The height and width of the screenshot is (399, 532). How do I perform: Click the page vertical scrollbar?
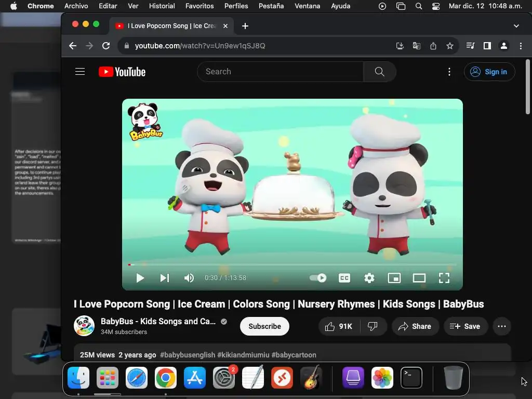click(x=528, y=87)
